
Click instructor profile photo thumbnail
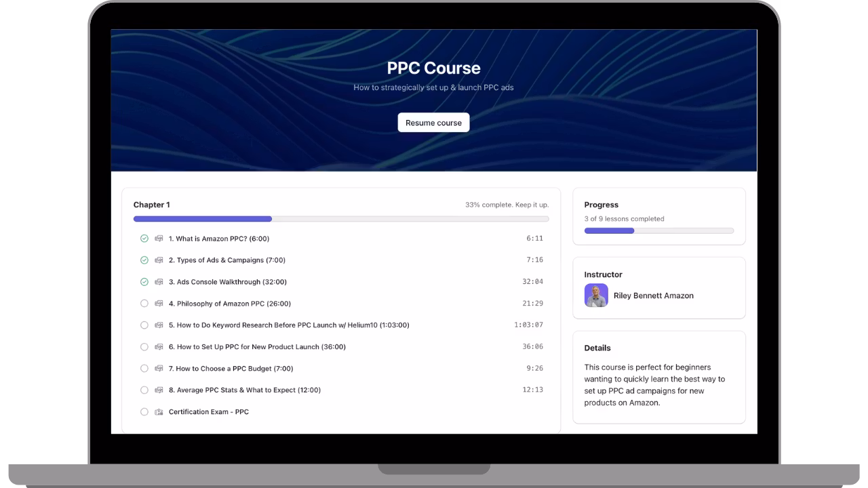pyautogui.click(x=596, y=296)
